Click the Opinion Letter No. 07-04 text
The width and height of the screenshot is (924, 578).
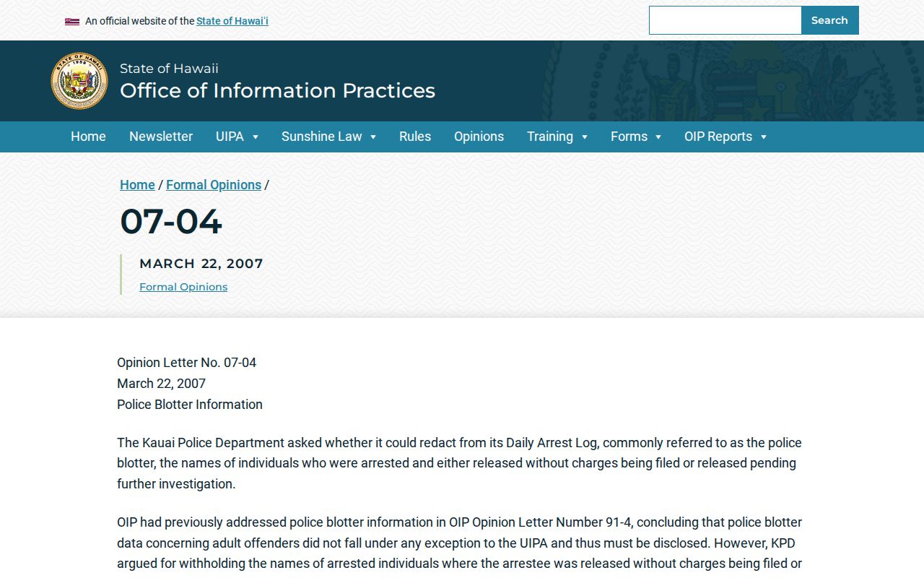tap(186, 363)
